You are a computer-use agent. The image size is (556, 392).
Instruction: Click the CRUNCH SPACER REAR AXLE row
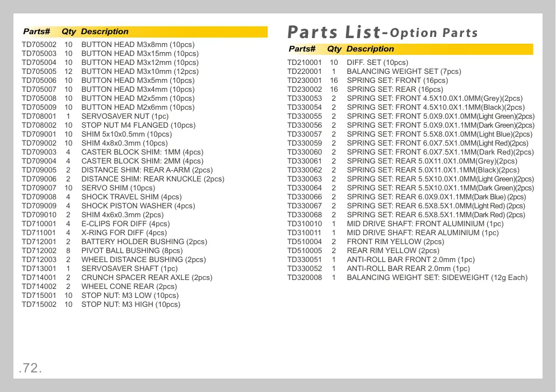tap(117, 277)
